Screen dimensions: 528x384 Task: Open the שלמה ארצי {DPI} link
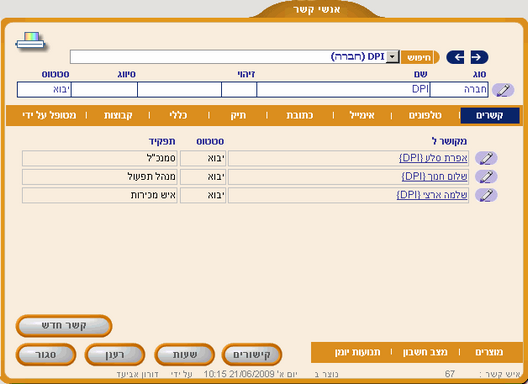tap(432, 195)
